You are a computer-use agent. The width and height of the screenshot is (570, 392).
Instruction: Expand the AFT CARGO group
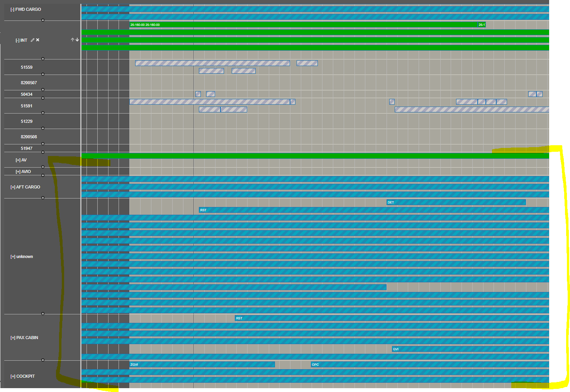click(x=13, y=187)
